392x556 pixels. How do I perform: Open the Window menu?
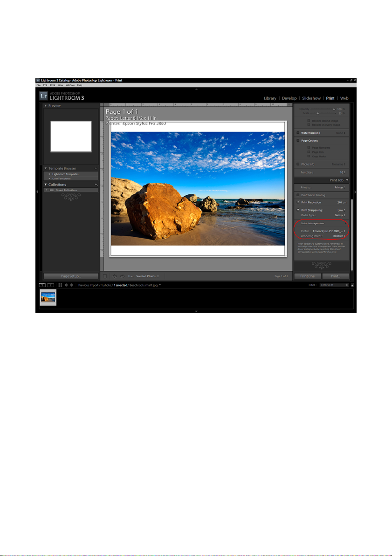click(70, 85)
